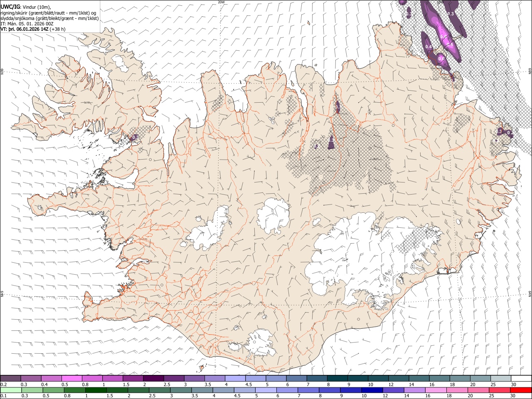The width and height of the screenshot is (532, 399).
Task: Select the snow scale swatch between 1.5 and 2
Action: pyautogui.click(x=133, y=378)
